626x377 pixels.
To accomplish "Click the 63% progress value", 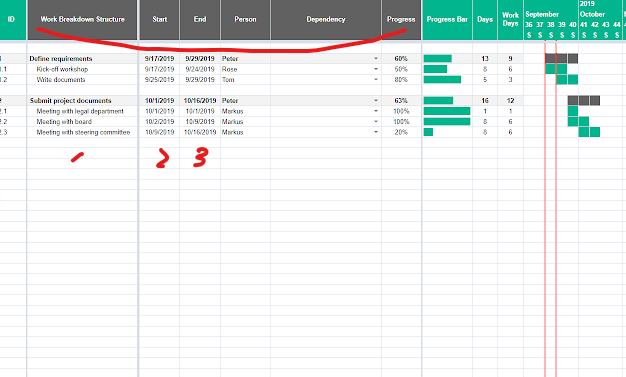I will tap(401, 101).
